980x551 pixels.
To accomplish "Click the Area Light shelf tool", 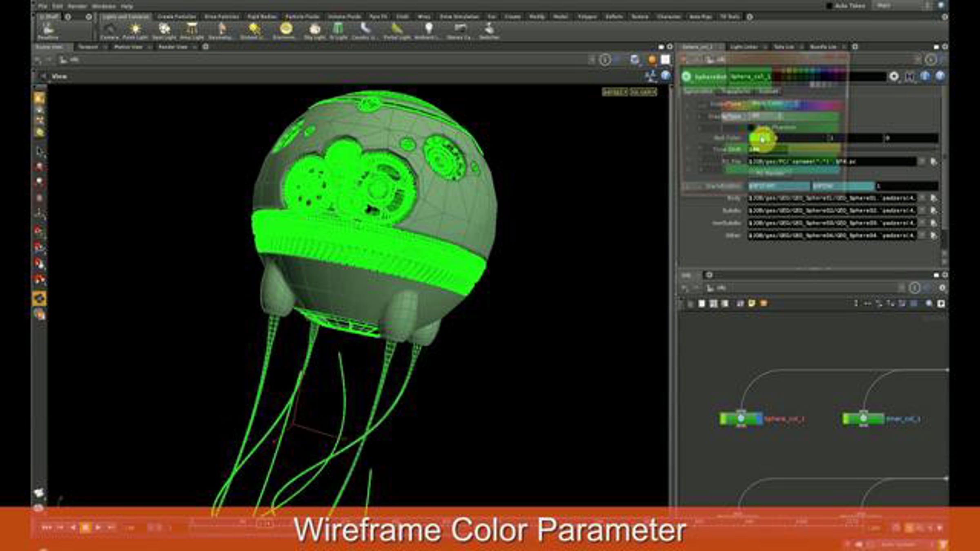I will [x=192, y=31].
